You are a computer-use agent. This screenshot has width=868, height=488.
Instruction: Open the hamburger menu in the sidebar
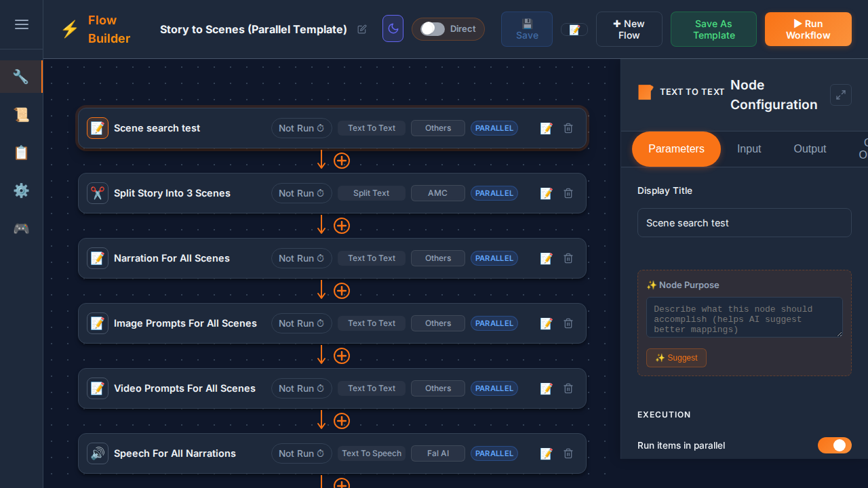(x=22, y=24)
